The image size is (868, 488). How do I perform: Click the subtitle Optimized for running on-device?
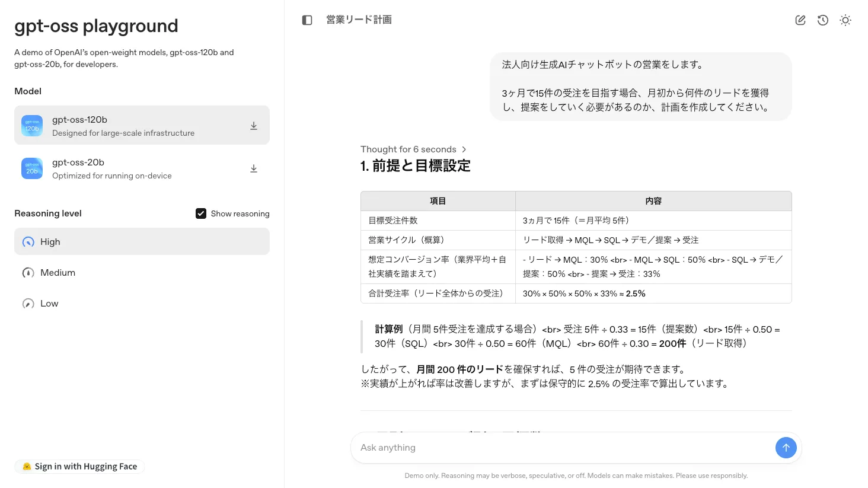112,176
